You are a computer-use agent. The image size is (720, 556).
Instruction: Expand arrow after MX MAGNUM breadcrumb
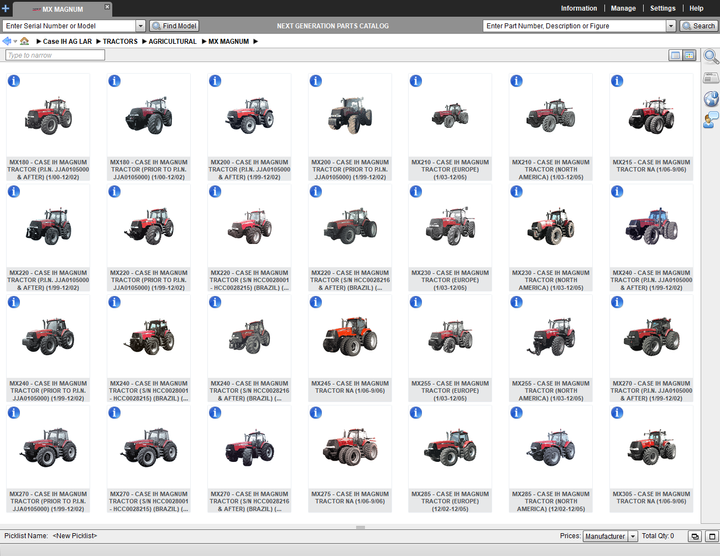pos(256,41)
